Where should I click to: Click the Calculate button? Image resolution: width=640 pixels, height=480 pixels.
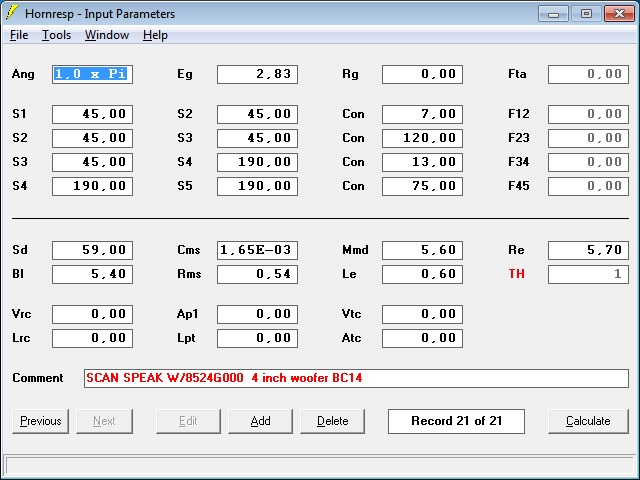(x=588, y=421)
